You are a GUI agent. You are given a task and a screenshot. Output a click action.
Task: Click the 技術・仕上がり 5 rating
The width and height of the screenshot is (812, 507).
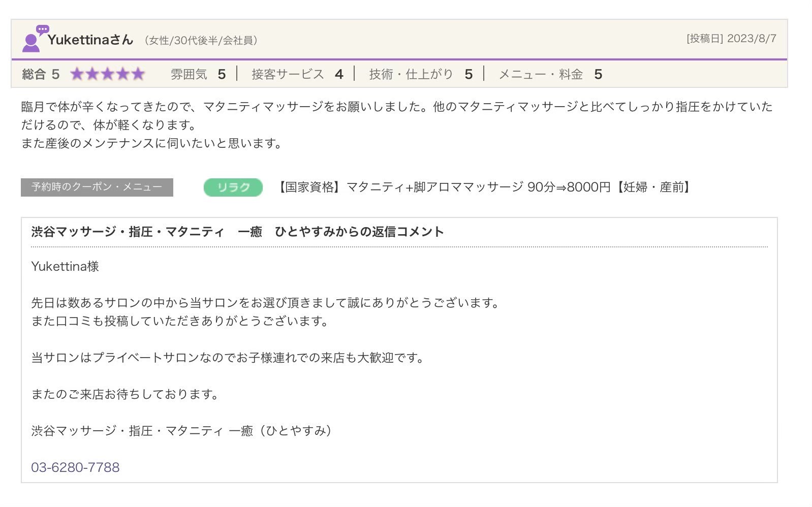pyautogui.click(x=421, y=74)
